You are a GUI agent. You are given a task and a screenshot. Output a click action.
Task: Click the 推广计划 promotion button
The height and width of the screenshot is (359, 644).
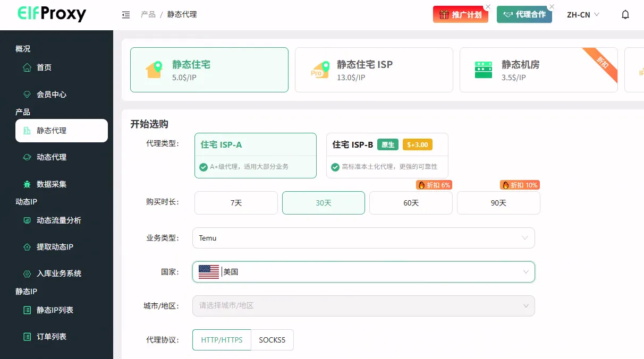(x=460, y=15)
